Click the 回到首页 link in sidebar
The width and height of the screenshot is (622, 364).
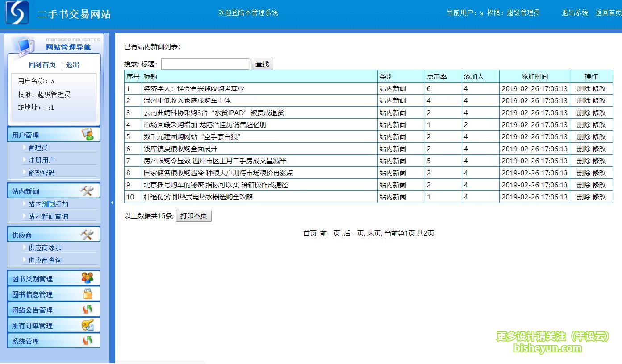[x=42, y=65]
